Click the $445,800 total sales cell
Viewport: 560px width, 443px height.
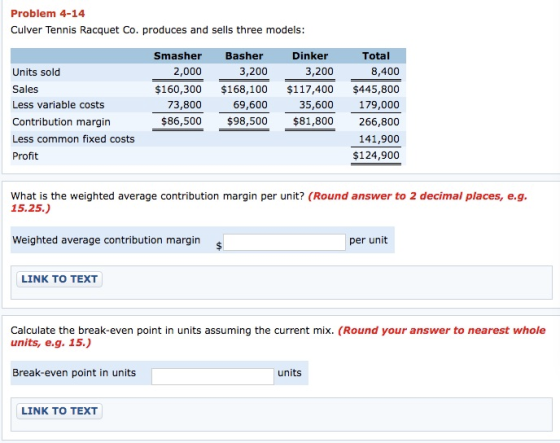[376, 89]
